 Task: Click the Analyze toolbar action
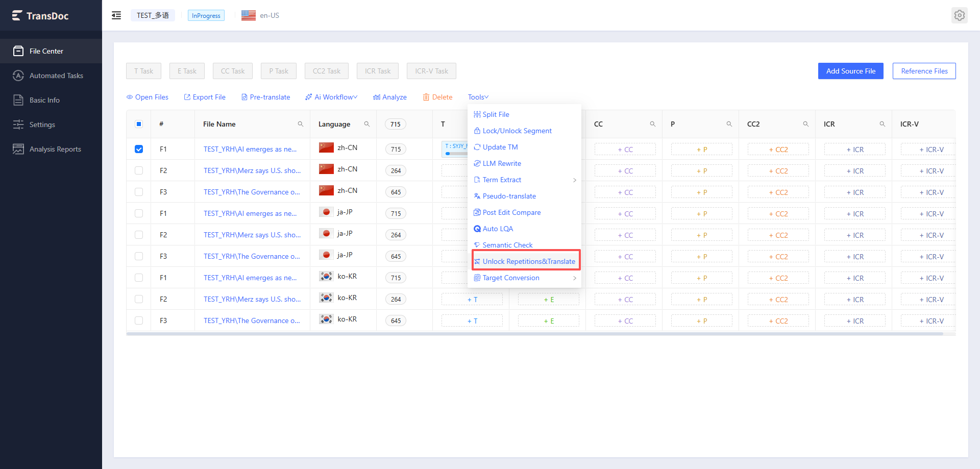click(x=390, y=97)
